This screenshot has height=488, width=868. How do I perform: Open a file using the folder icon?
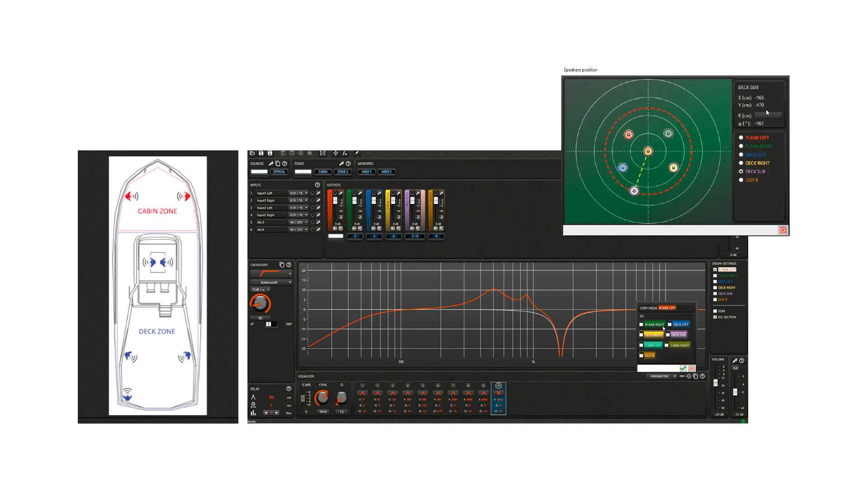(252, 153)
